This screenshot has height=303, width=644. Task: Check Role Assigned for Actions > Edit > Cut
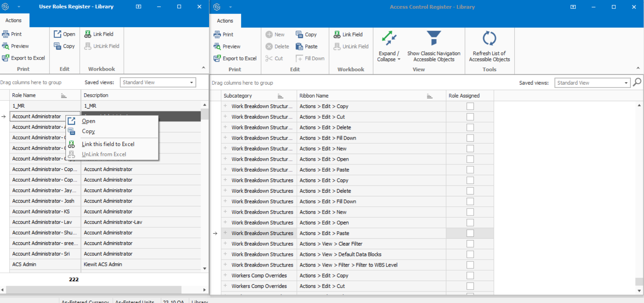pos(470,117)
